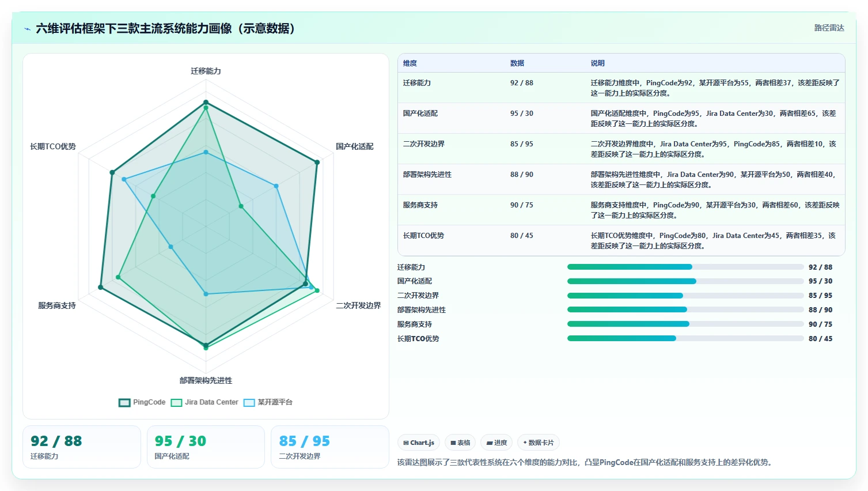This screenshot has width=868, height=491.
Task: Click the 维度 column header
Action: [x=410, y=63]
